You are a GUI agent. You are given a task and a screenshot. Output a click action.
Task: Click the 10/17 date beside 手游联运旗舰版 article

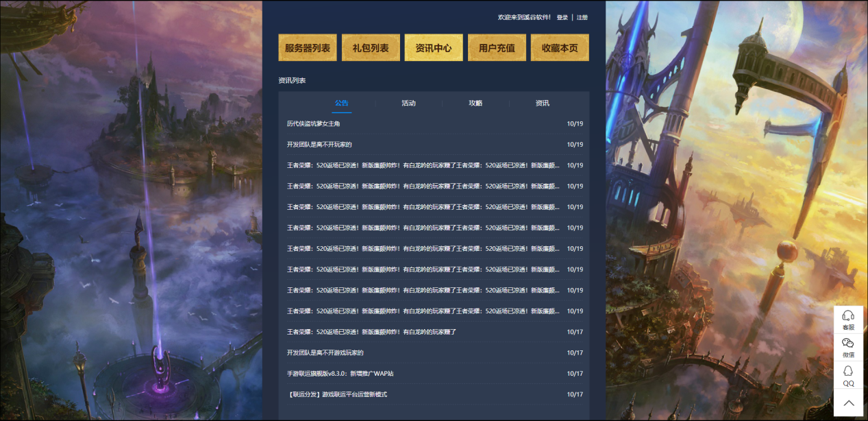click(575, 374)
